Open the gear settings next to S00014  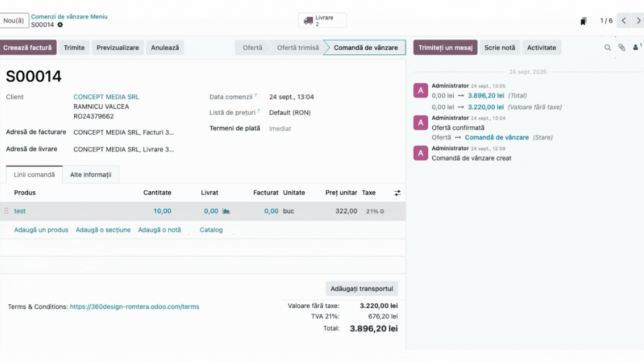point(60,25)
